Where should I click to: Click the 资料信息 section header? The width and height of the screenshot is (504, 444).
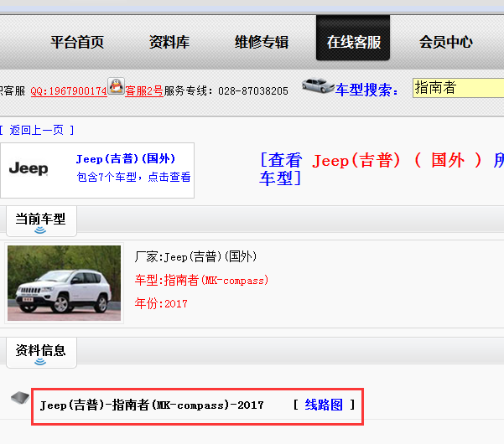click(x=41, y=353)
